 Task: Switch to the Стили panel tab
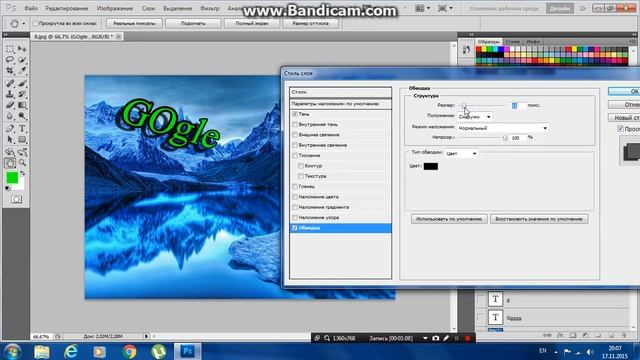[513, 42]
